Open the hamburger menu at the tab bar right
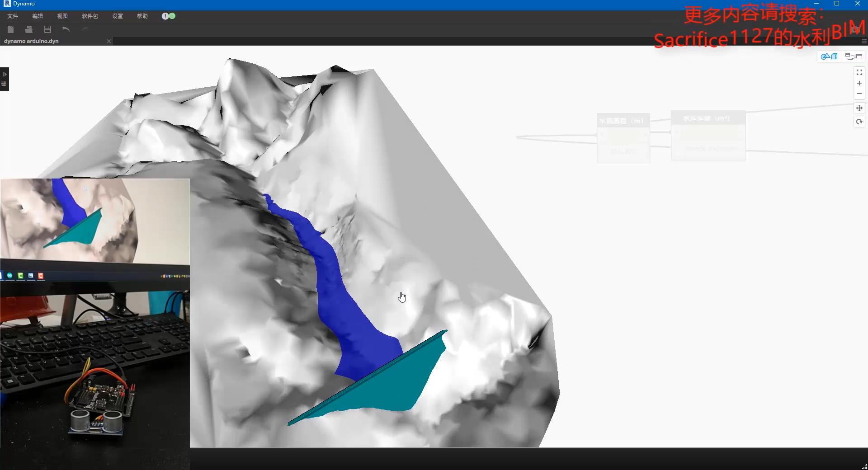Image resolution: width=868 pixels, height=470 pixels. point(863,41)
